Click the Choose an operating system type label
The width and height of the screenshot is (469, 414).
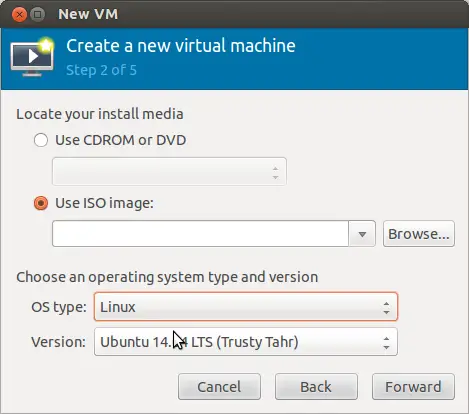point(167,277)
